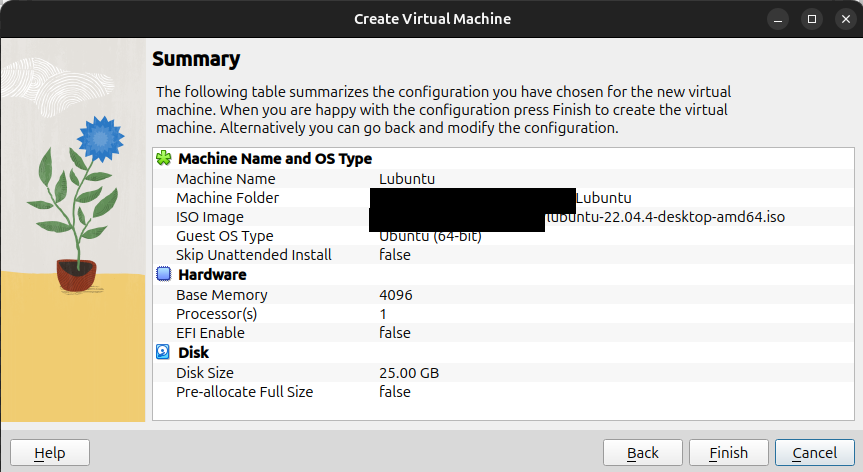Go Back to the previous step
The height and width of the screenshot is (472, 863).
(x=642, y=453)
